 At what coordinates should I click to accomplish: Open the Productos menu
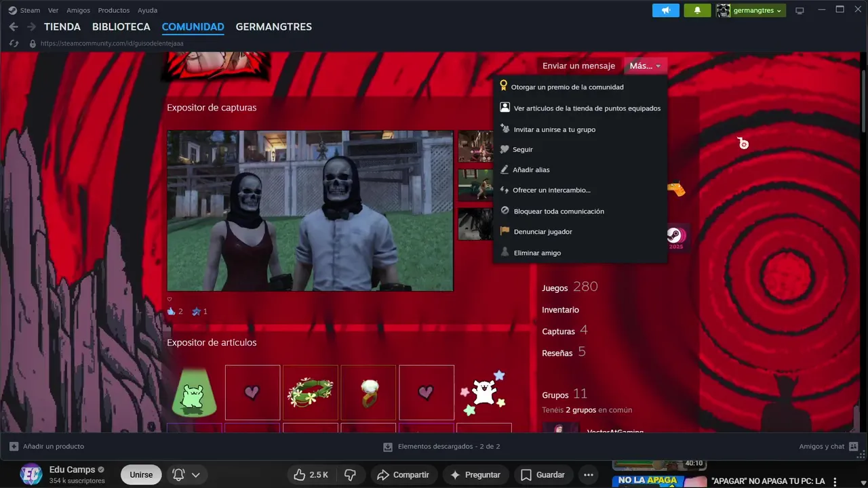pos(113,10)
